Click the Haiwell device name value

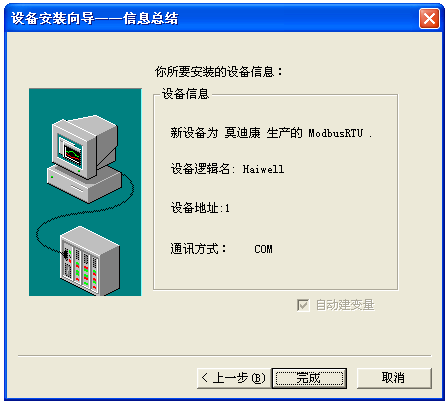point(263,169)
